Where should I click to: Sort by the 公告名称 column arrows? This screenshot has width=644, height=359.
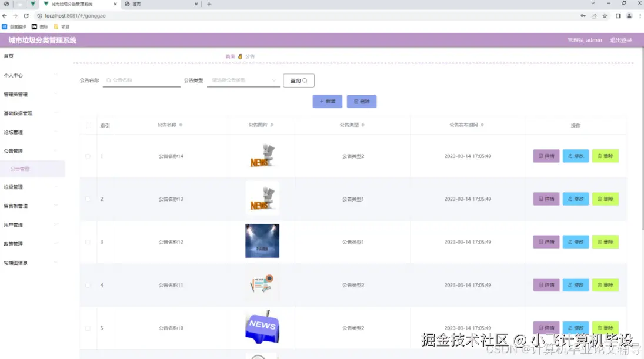click(181, 125)
